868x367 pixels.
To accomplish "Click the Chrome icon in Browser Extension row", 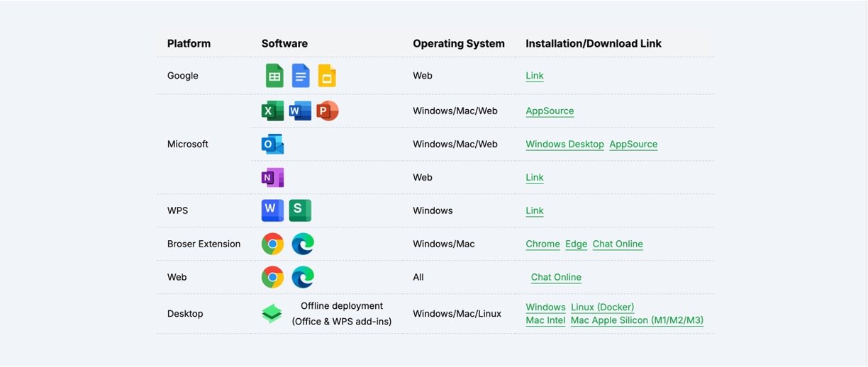I will click(272, 244).
